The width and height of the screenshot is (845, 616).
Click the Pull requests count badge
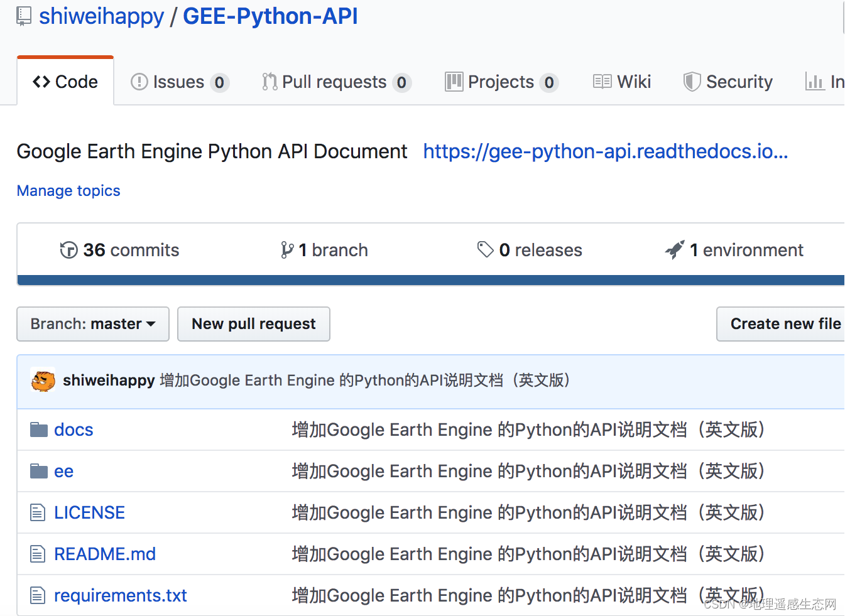pyautogui.click(x=401, y=82)
